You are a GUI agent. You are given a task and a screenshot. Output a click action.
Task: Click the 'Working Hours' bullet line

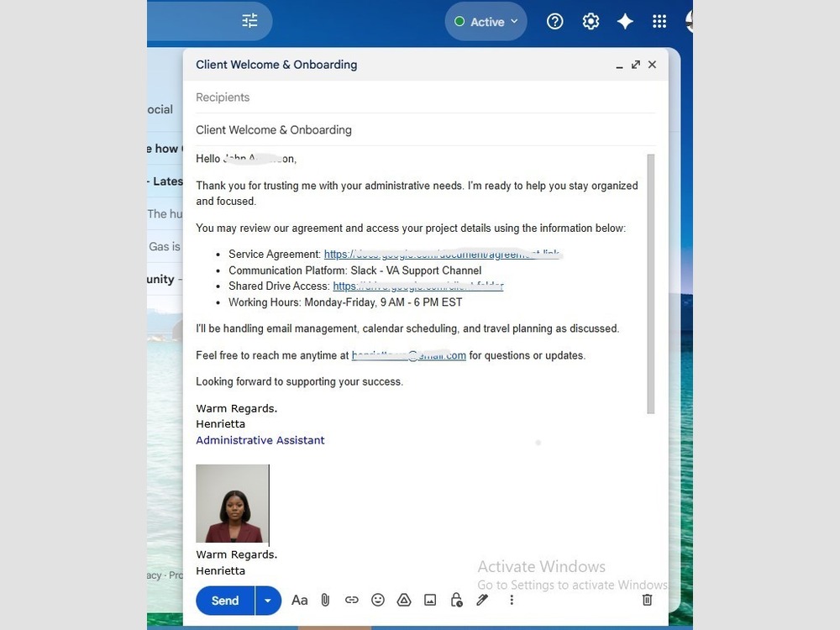click(345, 302)
